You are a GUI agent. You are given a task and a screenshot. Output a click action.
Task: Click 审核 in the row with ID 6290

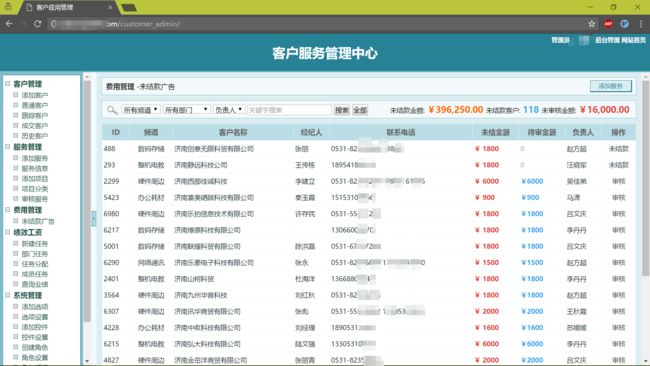coord(618,262)
